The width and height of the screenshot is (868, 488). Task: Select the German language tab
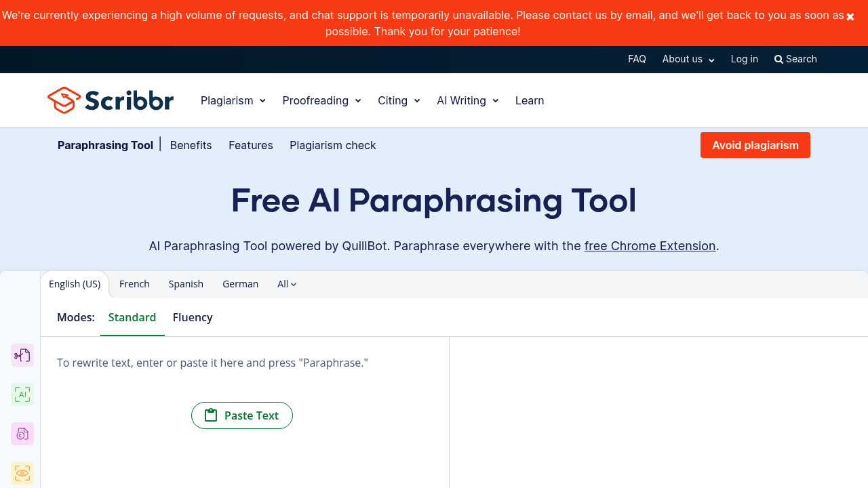click(240, 284)
